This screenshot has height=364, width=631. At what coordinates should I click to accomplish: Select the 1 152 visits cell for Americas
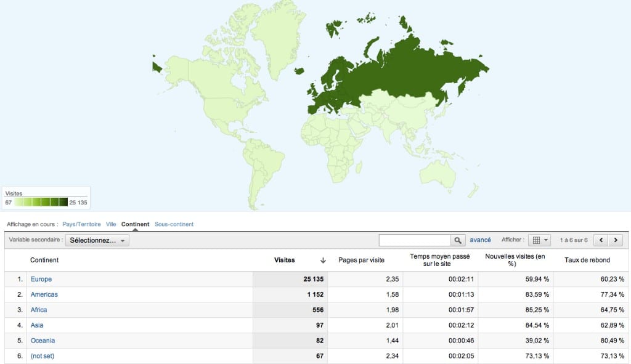(290, 294)
